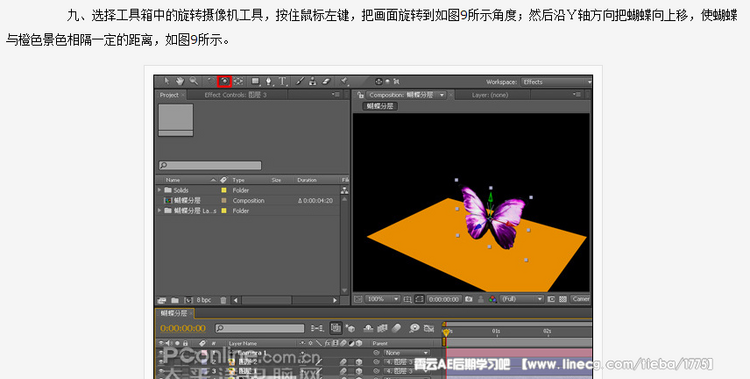Click the timeline search field
The height and width of the screenshot is (379, 750).
coord(260,328)
